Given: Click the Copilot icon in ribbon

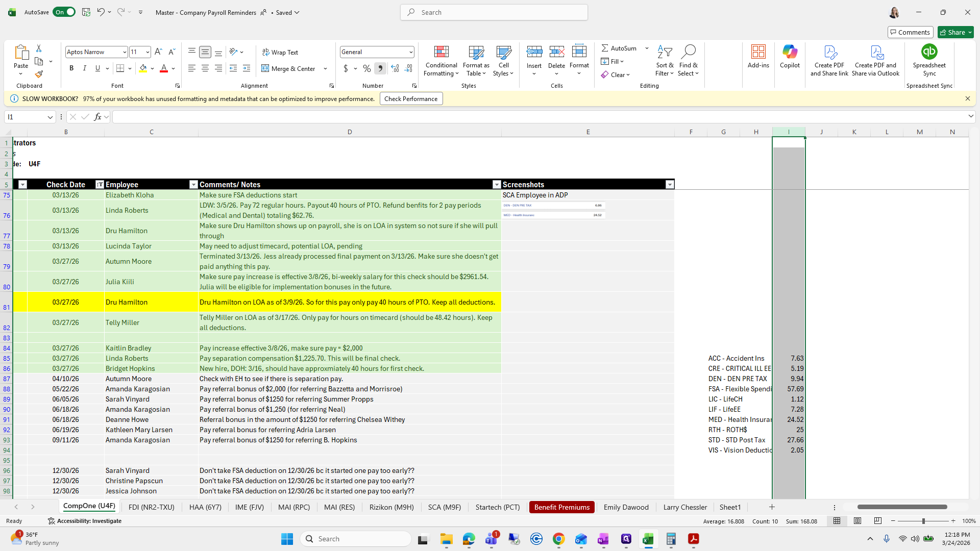Looking at the screenshot, I should click(x=790, y=52).
